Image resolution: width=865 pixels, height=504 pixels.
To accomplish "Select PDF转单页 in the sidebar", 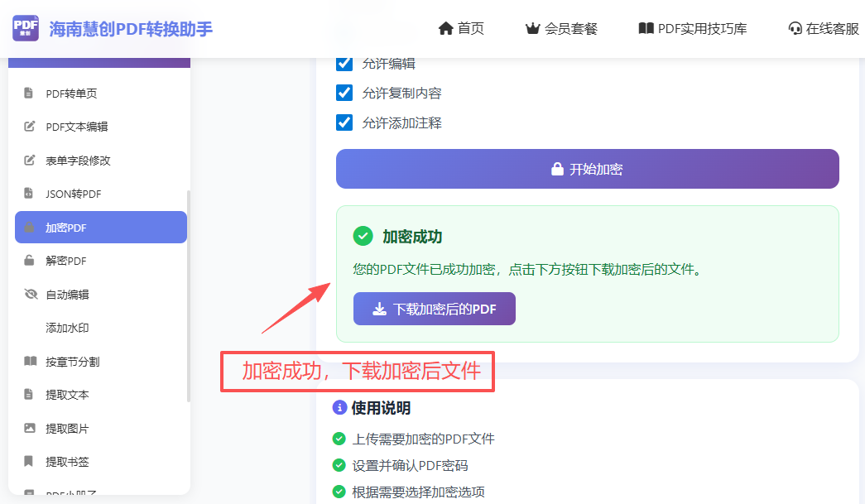I will (x=101, y=94).
